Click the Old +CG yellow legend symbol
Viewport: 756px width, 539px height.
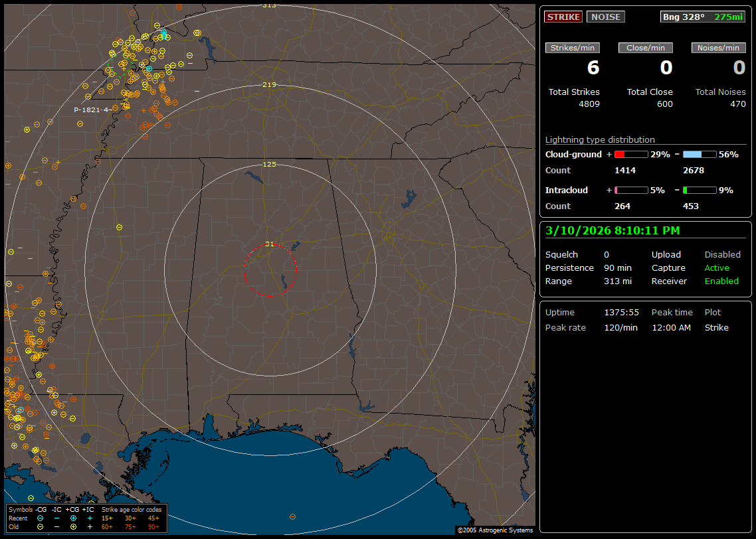point(73,526)
